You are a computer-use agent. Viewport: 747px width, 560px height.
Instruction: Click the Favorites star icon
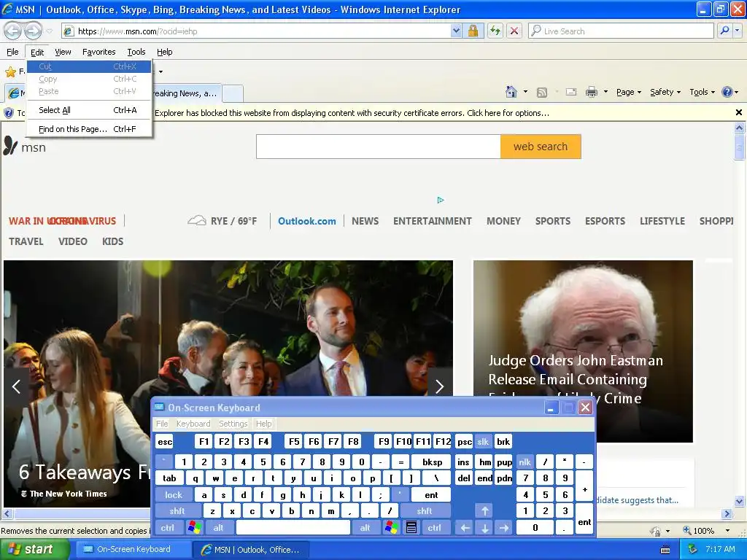(x=10, y=72)
